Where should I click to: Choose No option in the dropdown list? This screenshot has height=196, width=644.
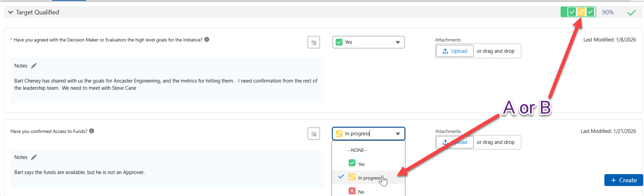click(361, 192)
